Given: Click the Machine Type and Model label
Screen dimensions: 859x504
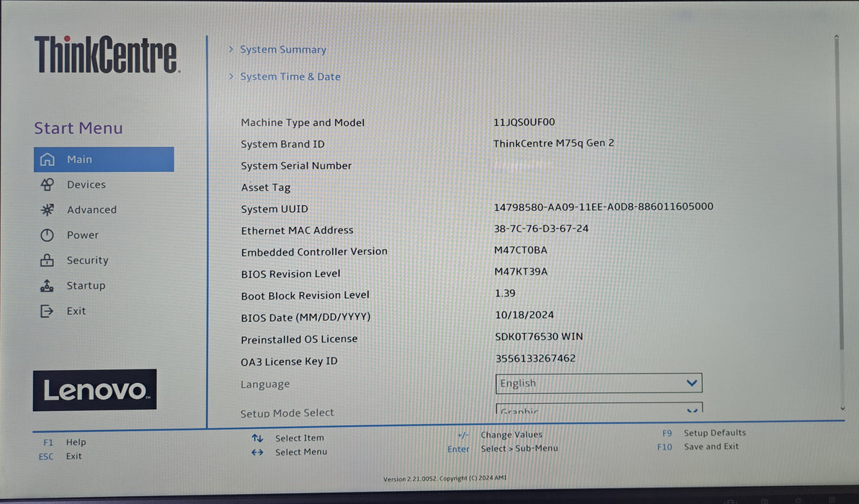Looking at the screenshot, I should pos(303,122).
